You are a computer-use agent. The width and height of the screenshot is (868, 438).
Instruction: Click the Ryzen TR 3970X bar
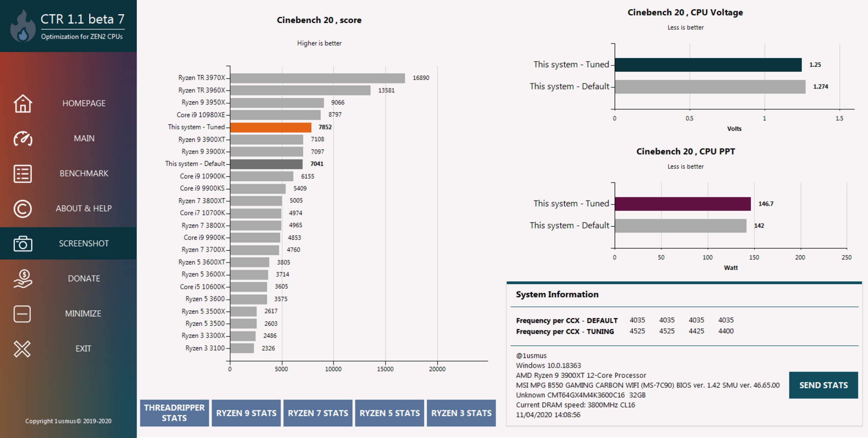[317, 78]
